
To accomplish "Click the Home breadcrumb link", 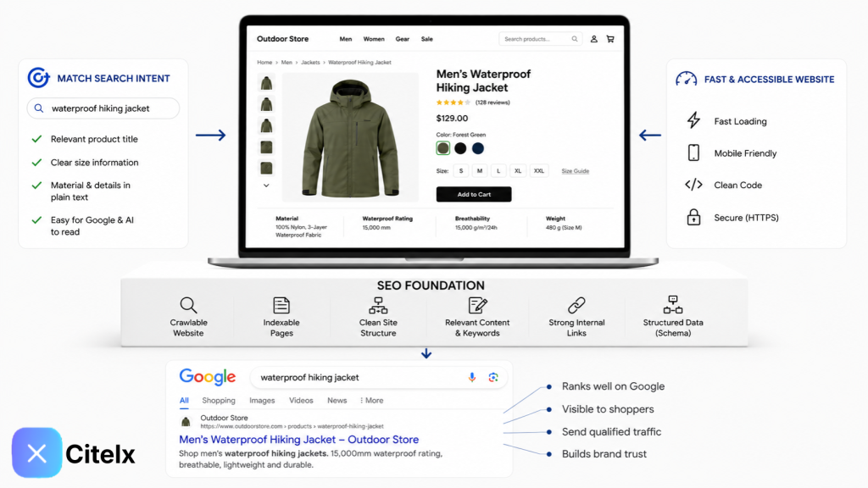I will (x=264, y=63).
